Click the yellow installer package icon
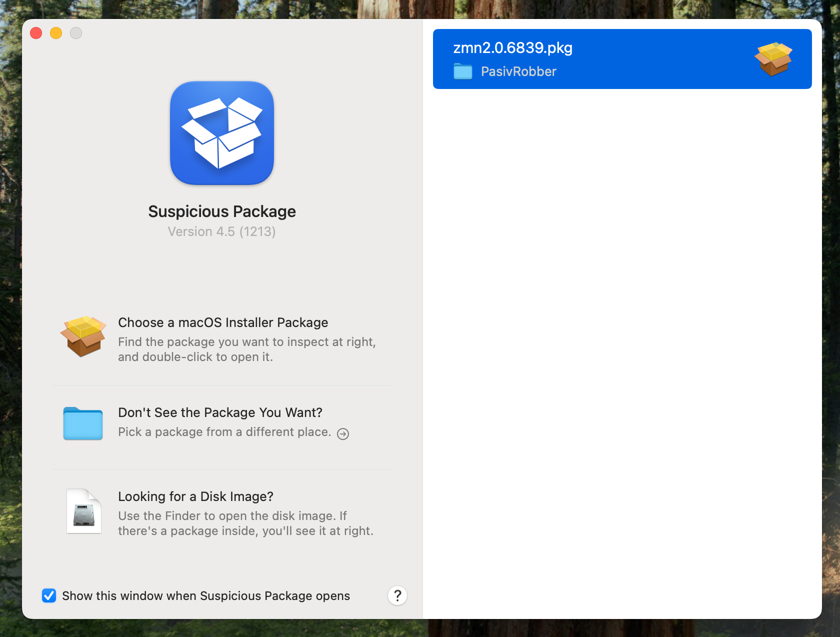This screenshot has height=637, width=840. coord(83,336)
